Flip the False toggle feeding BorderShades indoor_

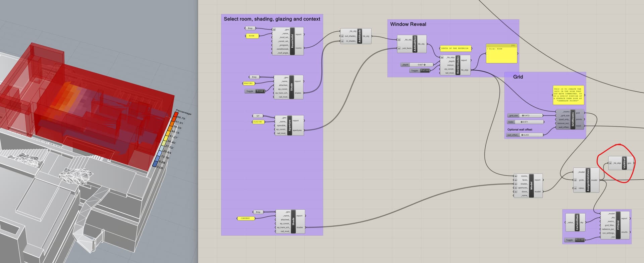point(425,70)
